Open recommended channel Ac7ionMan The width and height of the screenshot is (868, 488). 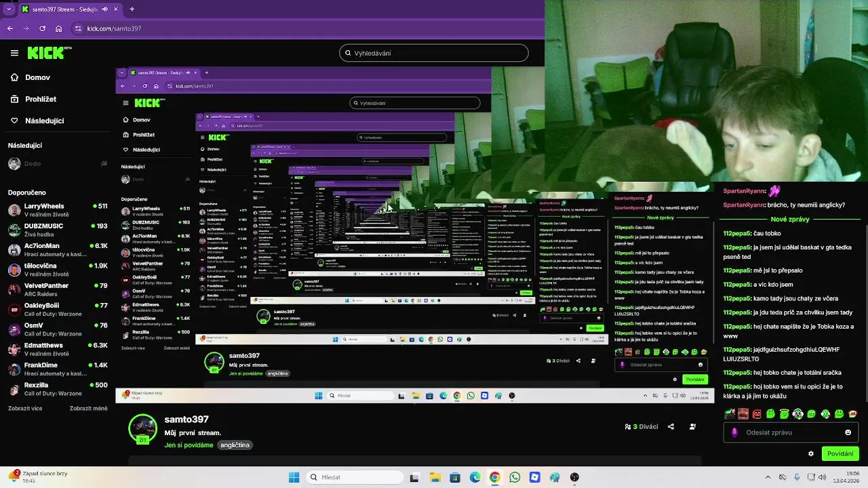tap(58, 249)
